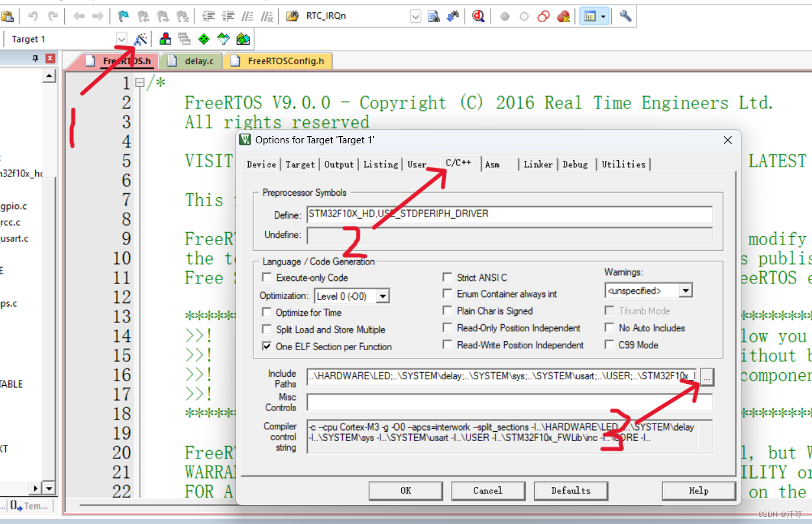This screenshot has width=812, height=524.
Task: Open Options for Target toolbar icon
Action: (141, 39)
